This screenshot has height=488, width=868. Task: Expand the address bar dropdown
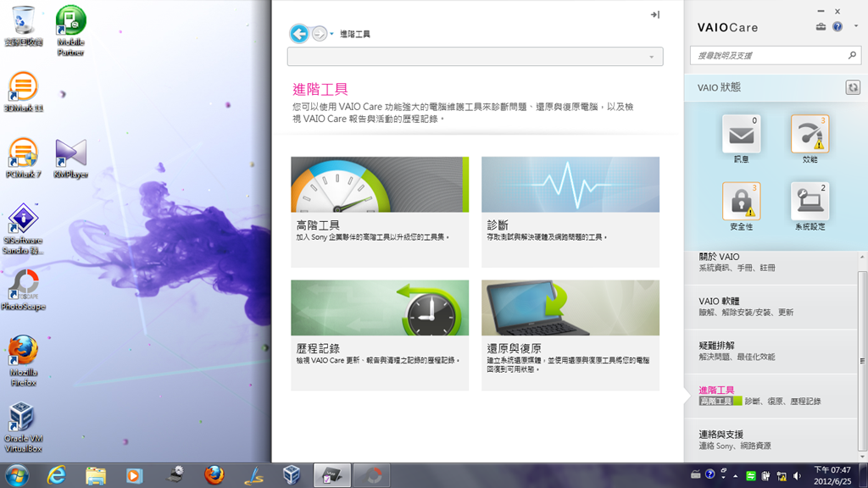652,57
